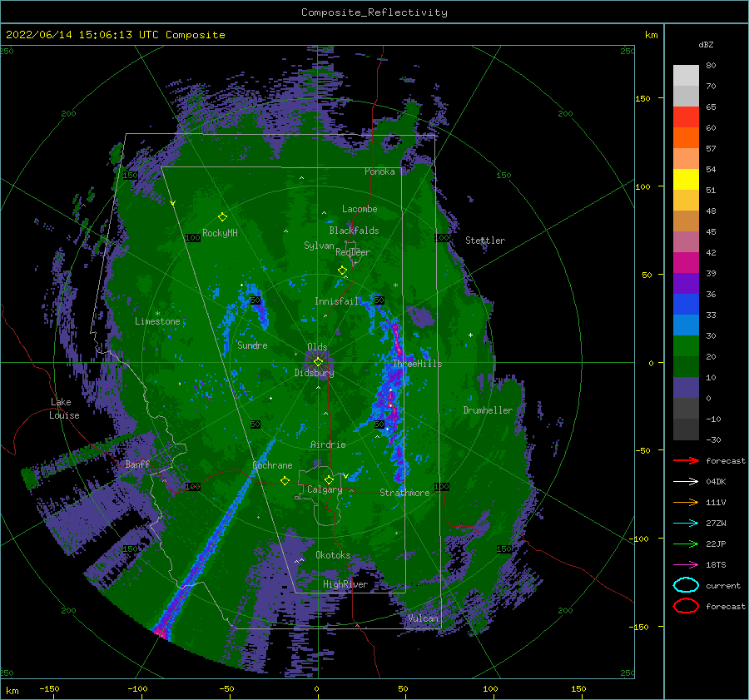Pick the green 22JP arrow symbol
The image size is (749, 700).
[686, 544]
